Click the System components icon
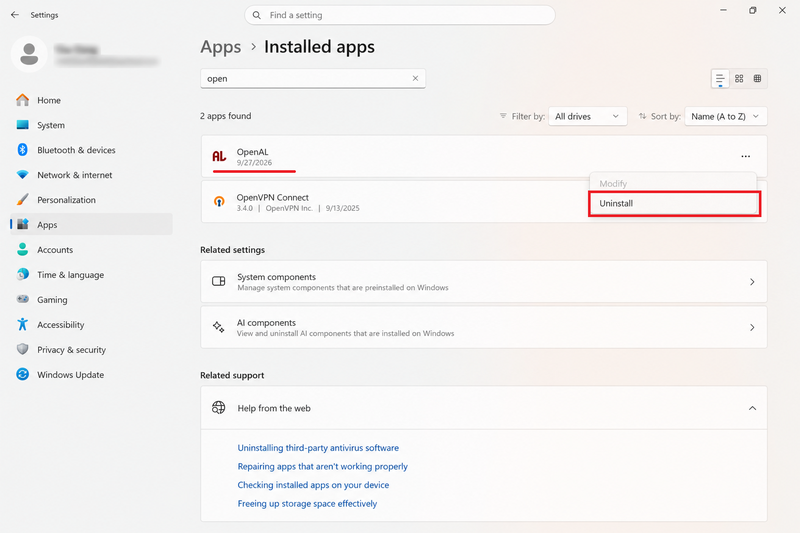Image resolution: width=800 pixels, height=533 pixels. [x=218, y=281]
